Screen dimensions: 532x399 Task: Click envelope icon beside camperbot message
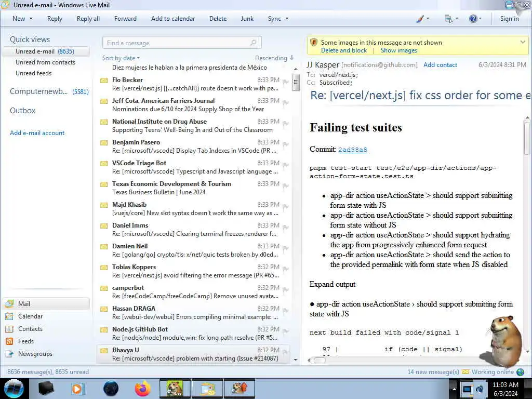(x=104, y=288)
